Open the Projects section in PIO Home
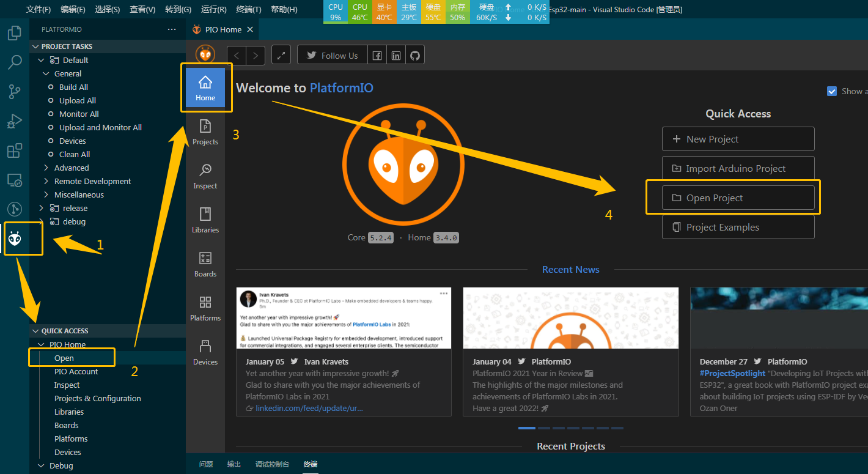Image resolution: width=868 pixels, height=474 pixels. [x=205, y=132]
